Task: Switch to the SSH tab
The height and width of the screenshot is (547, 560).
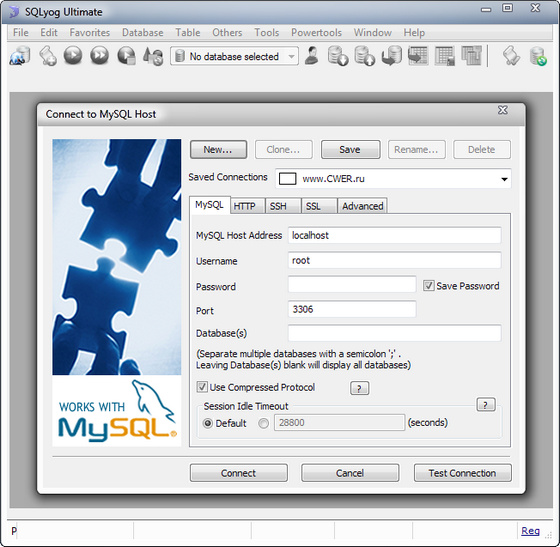Action: click(278, 206)
